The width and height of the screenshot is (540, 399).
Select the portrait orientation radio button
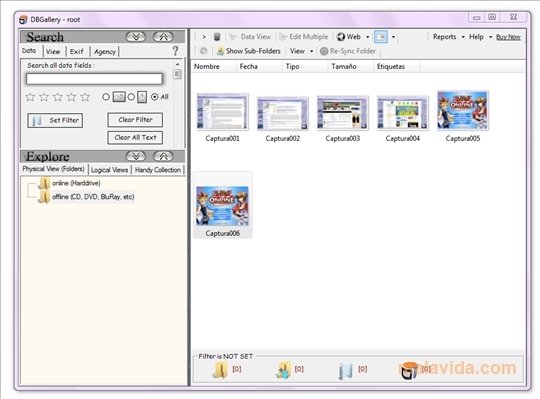(x=131, y=97)
